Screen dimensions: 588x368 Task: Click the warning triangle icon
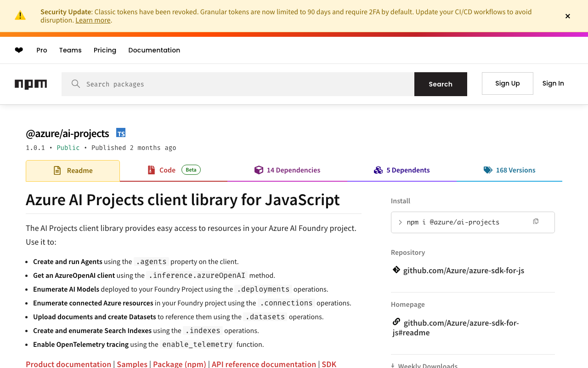(x=20, y=16)
